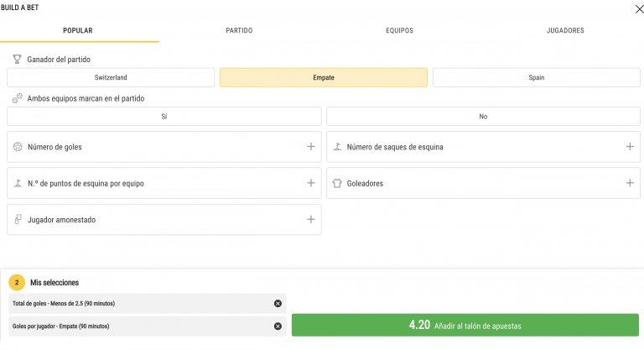The height and width of the screenshot is (350, 644).
Task: Select Spain as match winner
Action: coord(536,77)
